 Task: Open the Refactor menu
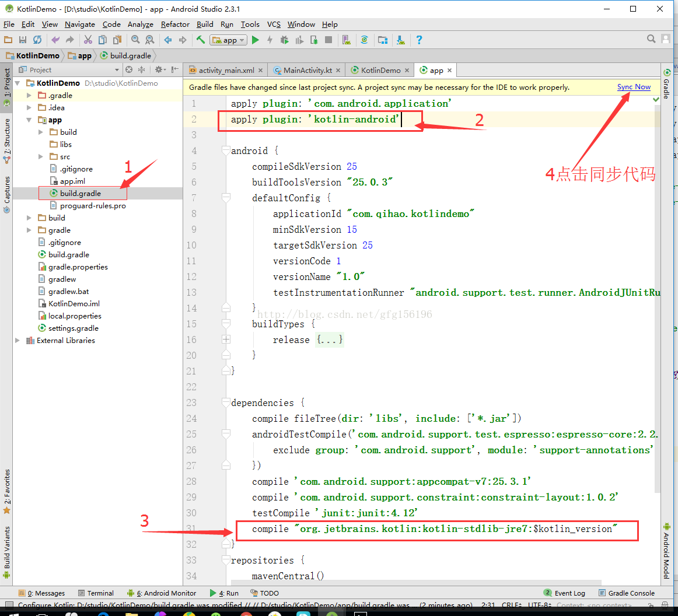tap(175, 24)
